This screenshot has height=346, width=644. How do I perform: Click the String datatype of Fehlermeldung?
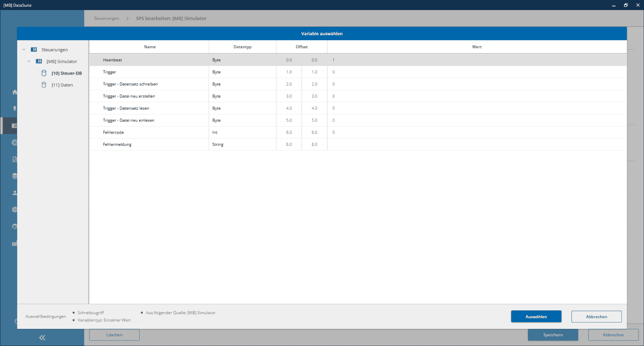[x=218, y=145]
